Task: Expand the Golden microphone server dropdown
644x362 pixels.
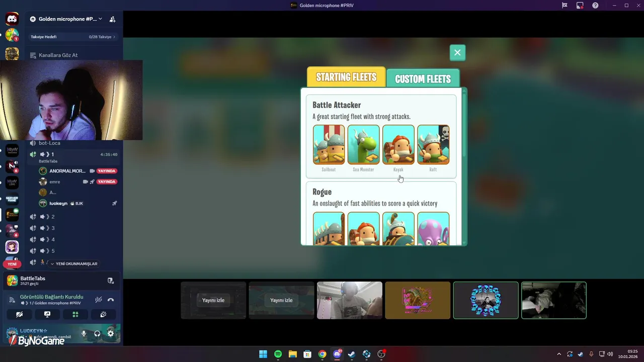Action: point(100,19)
